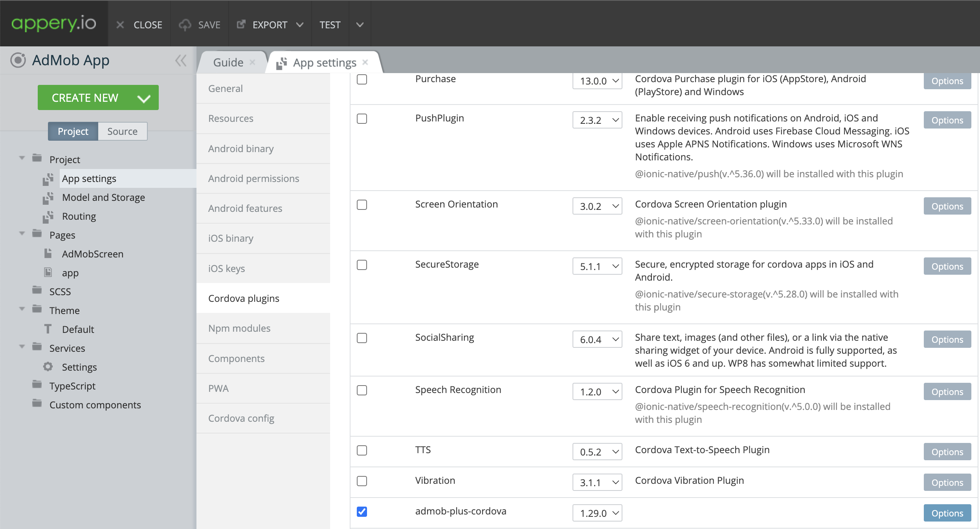980x529 pixels.
Task: Switch to the Source tab
Action: coord(122,131)
